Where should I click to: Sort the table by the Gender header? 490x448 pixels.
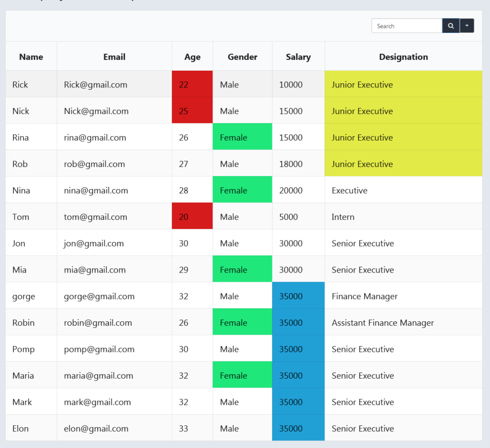[242, 56]
